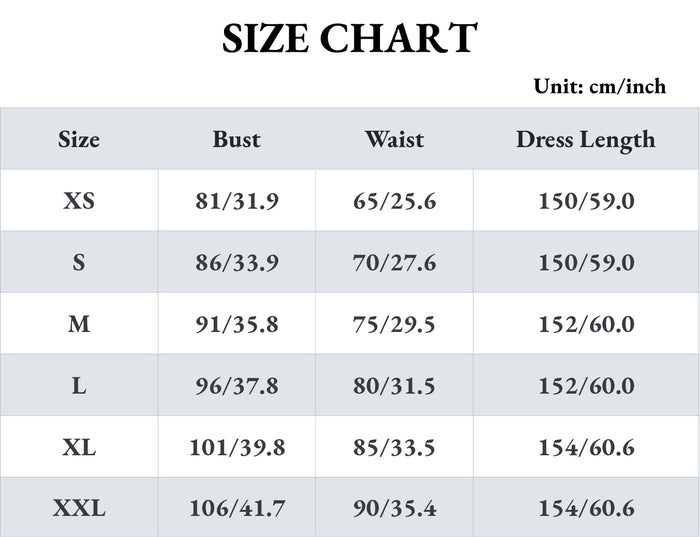
Task: Click the S size row label
Action: 79,263
